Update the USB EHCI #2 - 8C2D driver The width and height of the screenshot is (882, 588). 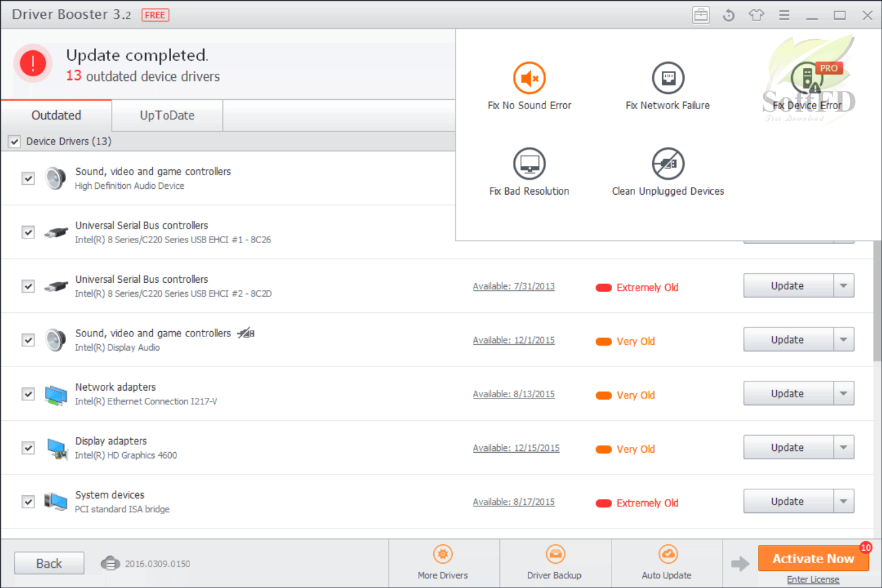(788, 286)
